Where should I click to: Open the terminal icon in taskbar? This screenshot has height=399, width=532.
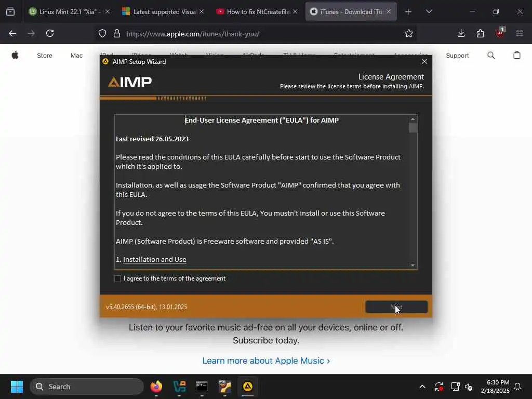[x=202, y=387]
